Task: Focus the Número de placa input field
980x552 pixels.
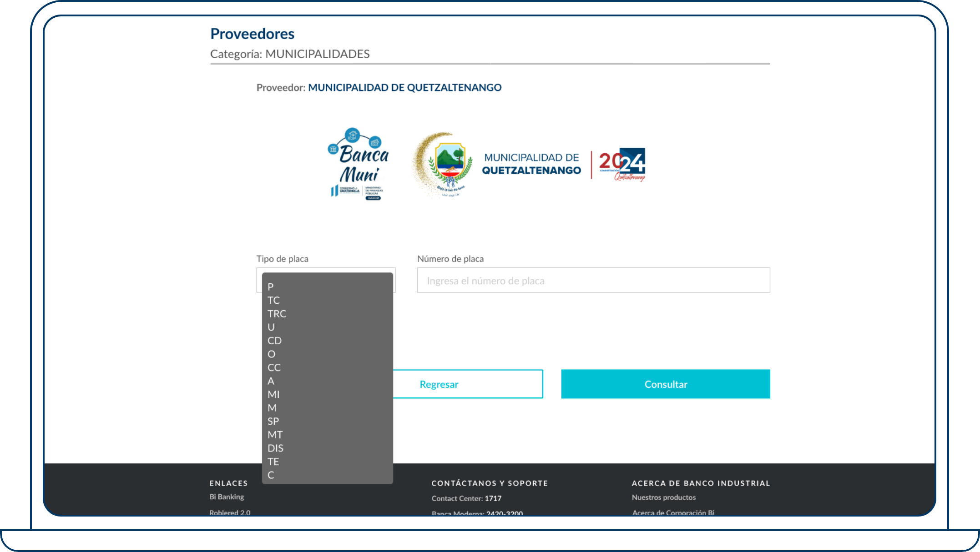Action: (x=593, y=281)
